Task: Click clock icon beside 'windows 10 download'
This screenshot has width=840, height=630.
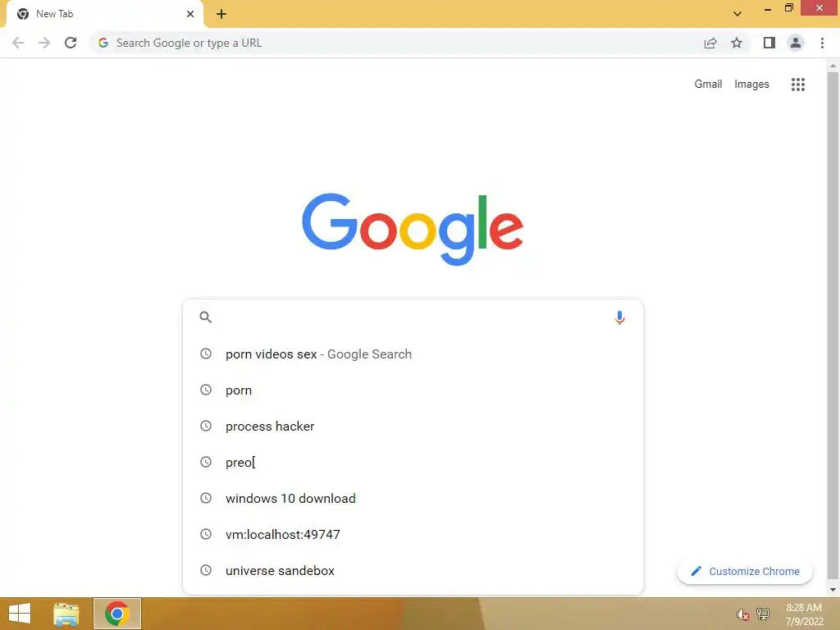Action: click(206, 498)
